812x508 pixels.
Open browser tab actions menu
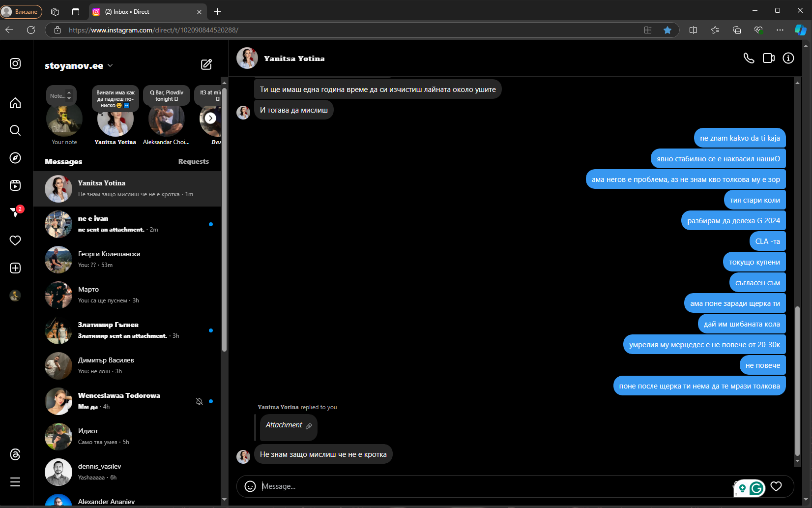pyautogui.click(x=76, y=12)
